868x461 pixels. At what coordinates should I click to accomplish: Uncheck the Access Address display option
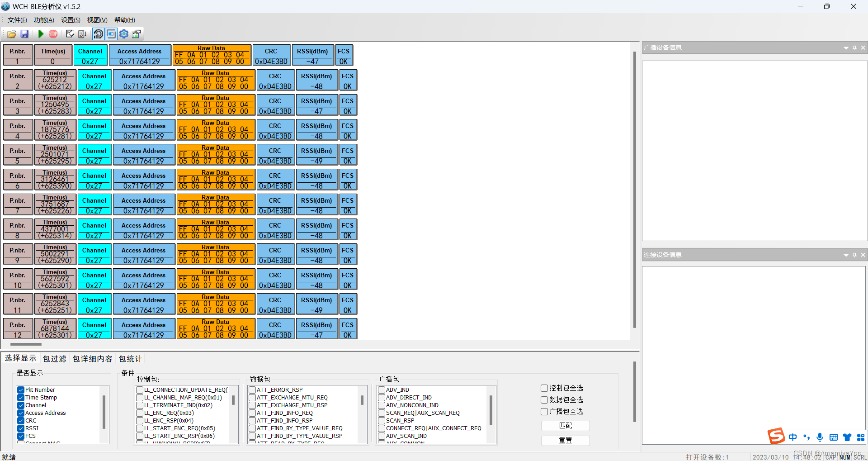20,413
